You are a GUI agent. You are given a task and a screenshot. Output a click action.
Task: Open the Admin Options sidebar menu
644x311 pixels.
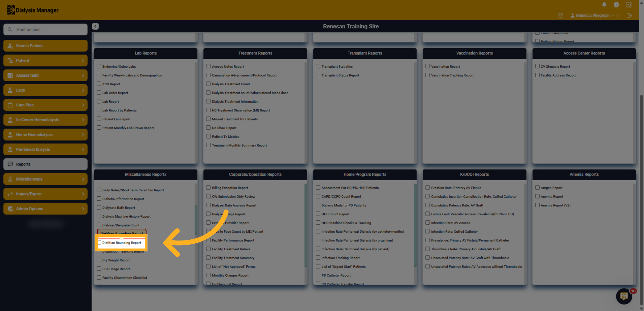pos(45,209)
